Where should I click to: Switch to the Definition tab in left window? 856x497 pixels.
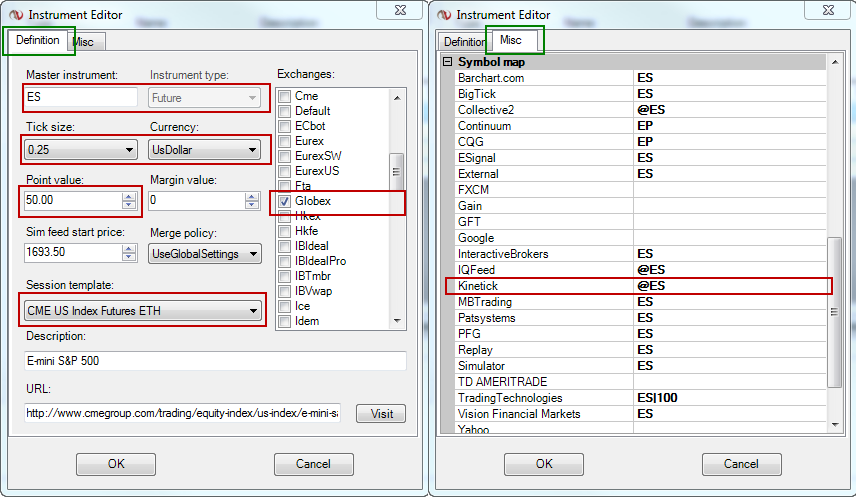click(x=38, y=40)
